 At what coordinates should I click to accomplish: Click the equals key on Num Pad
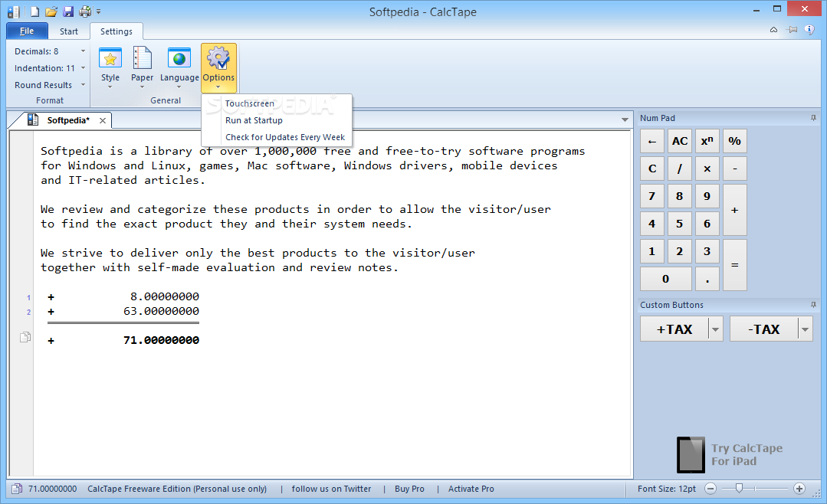click(x=735, y=265)
